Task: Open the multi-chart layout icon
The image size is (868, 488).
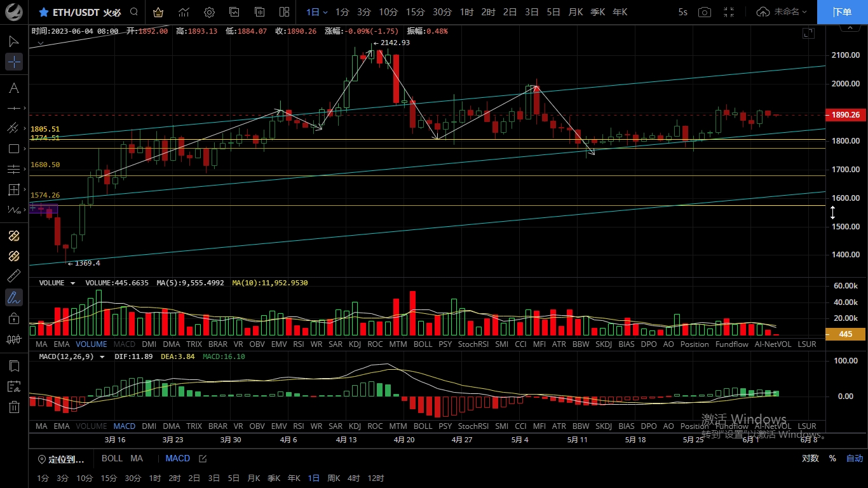Action: click(285, 12)
